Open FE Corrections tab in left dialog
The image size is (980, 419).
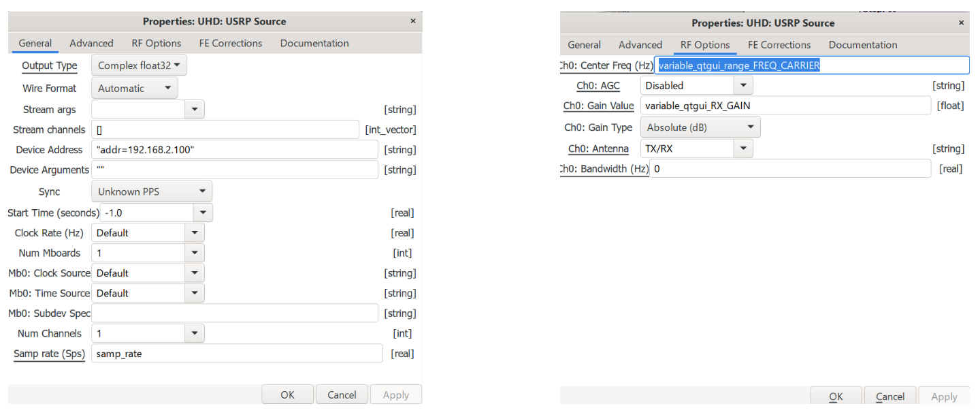point(231,43)
